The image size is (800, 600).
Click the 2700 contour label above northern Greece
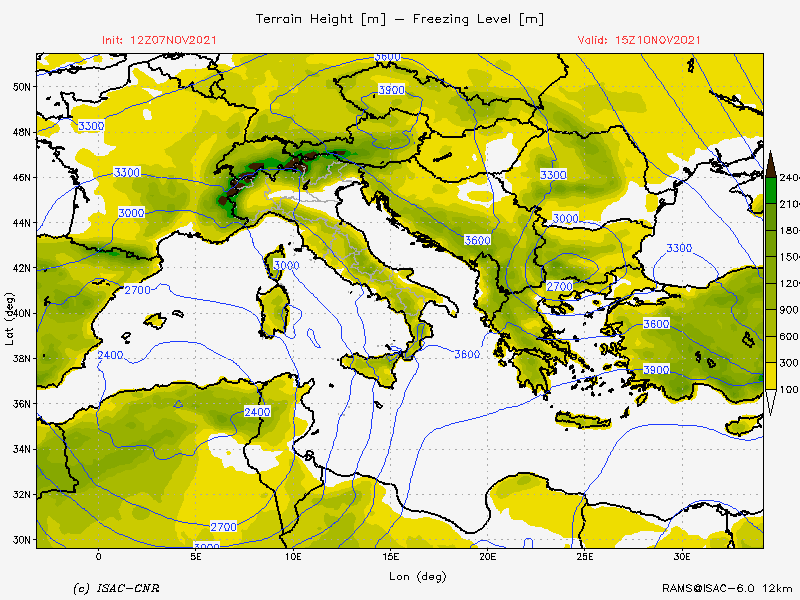click(x=560, y=286)
